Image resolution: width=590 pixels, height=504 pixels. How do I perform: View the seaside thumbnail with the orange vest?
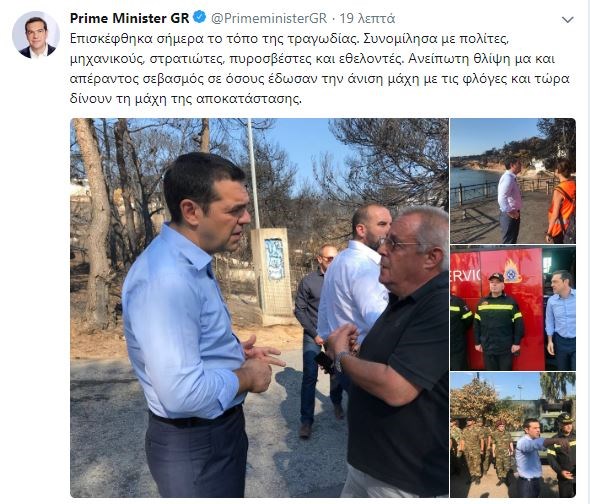pos(513,181)
